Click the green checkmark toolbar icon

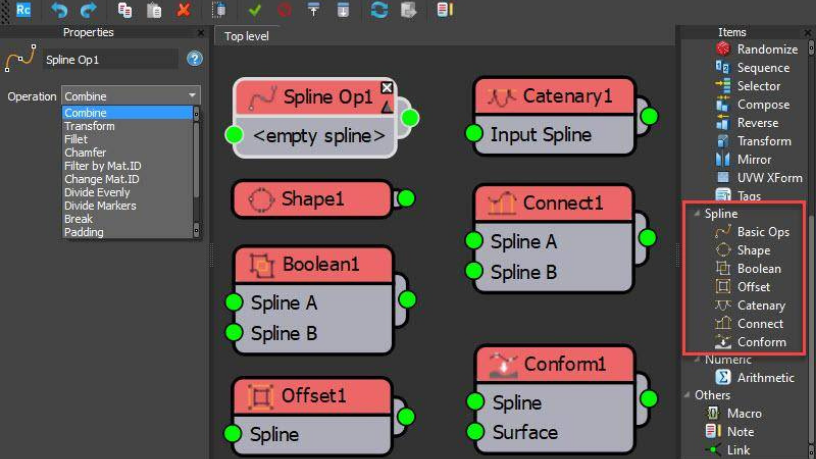[x=254, y=10]
